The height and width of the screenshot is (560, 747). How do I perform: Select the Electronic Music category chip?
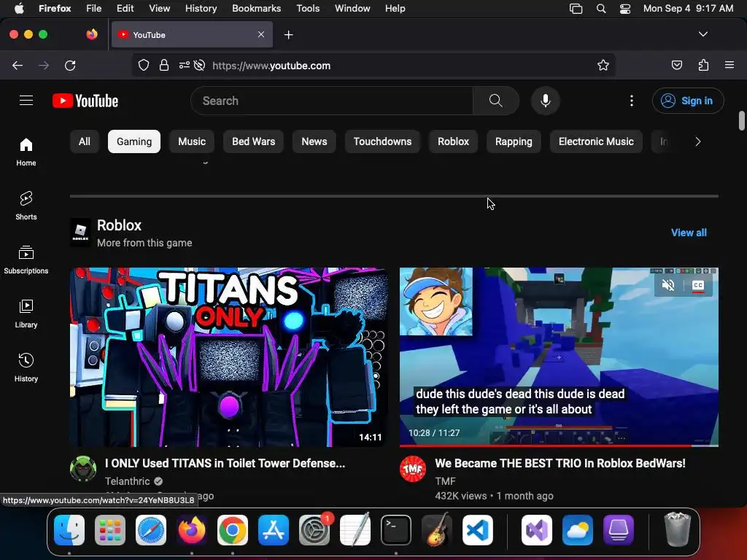596,141
